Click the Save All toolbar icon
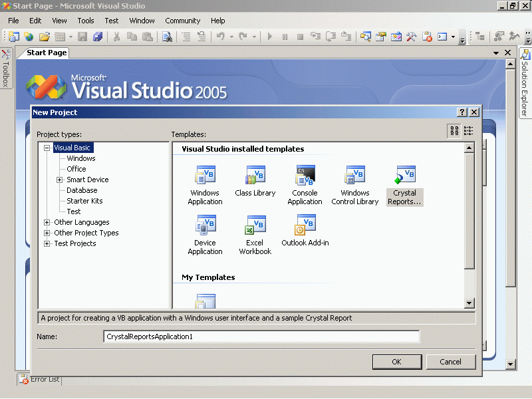The height and width of the screenshot is (399, 532). [x=98, y=37]
